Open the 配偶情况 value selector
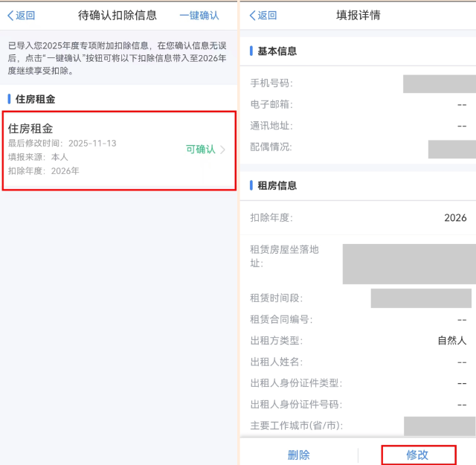Image resolution: width=476 pixels, height=465 pixels. 451,148
